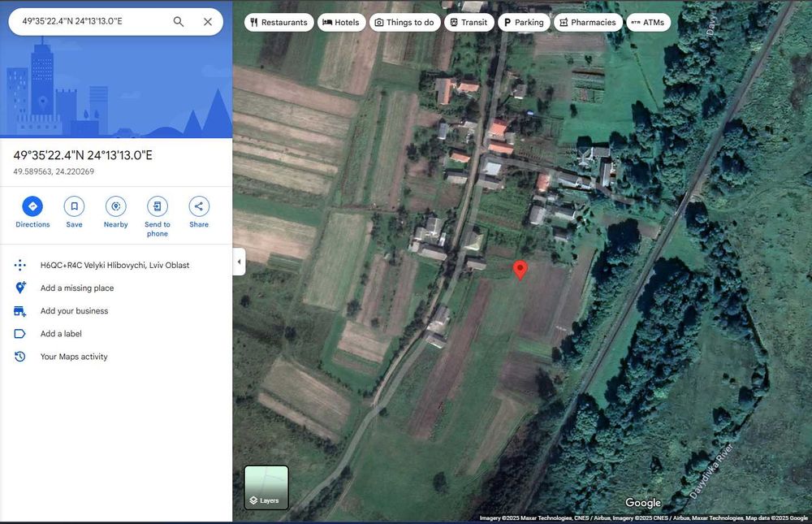The width and height of the screenshot is (812, 524).
Task: Filter map by Parking chip
Action: point(524,22)
